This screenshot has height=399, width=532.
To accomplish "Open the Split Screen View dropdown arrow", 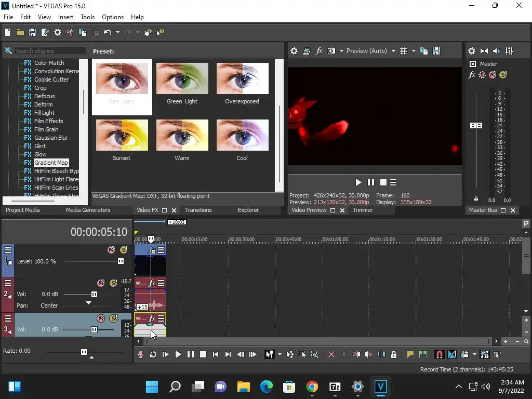I will [341, 51].
